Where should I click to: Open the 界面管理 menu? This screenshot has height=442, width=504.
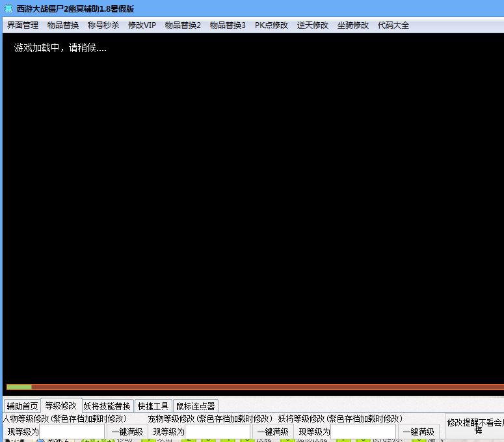click(x=23, y=25)
